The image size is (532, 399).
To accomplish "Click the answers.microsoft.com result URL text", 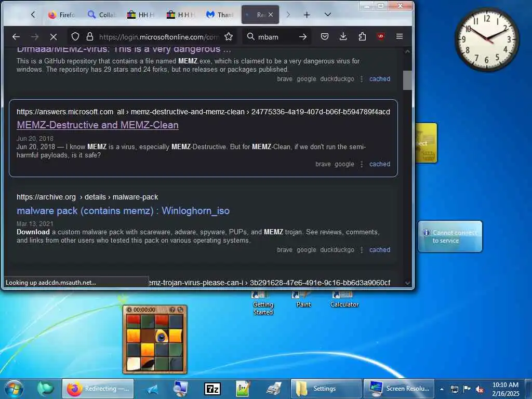I will pos(203,112).
